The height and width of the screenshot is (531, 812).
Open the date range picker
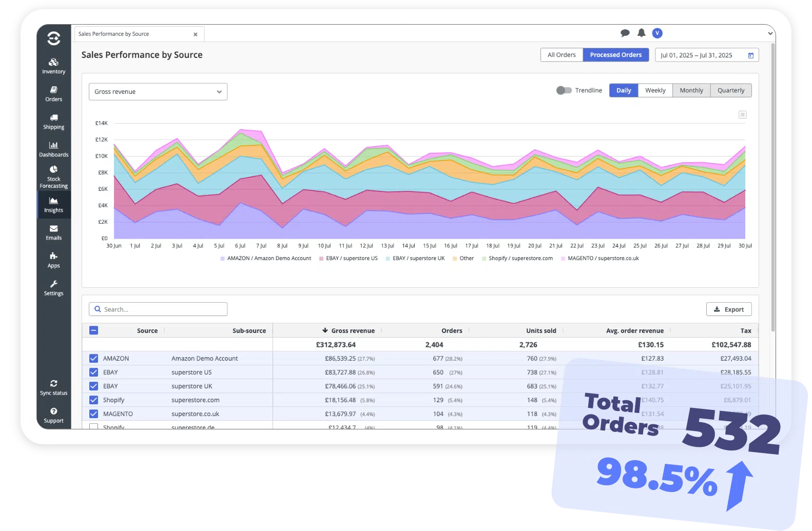pyautogui.click(x=706, y=55)
